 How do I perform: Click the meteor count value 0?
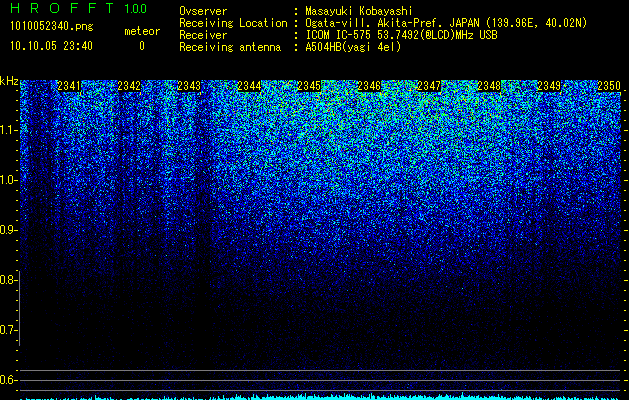point(142,46)
